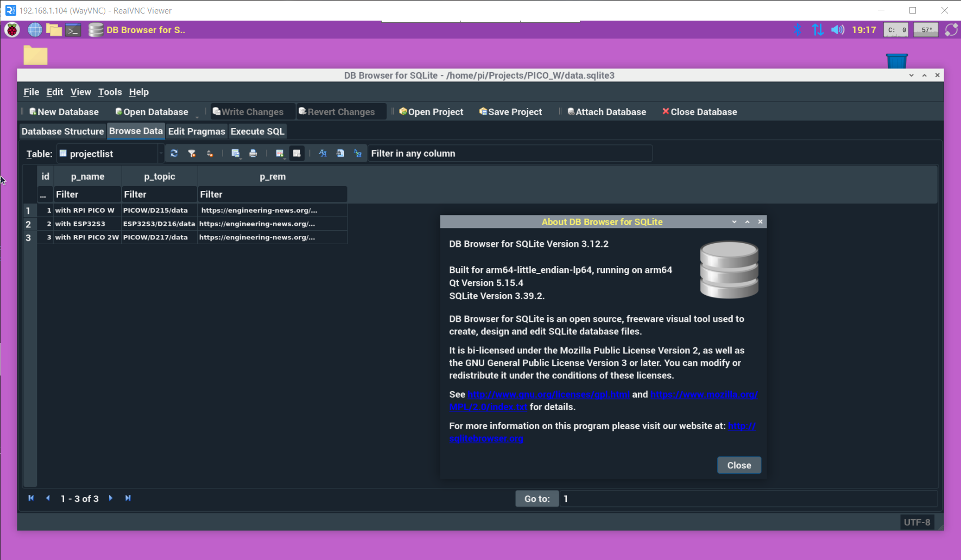Open the File menu
Image resolution: width=961 pixels, height=560 pixels.
(31, 92)
